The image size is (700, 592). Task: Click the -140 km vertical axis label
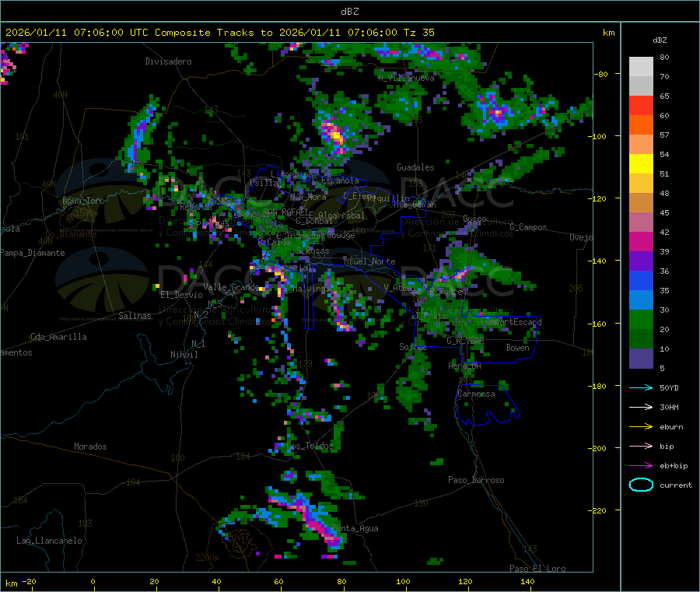point(599,261)
